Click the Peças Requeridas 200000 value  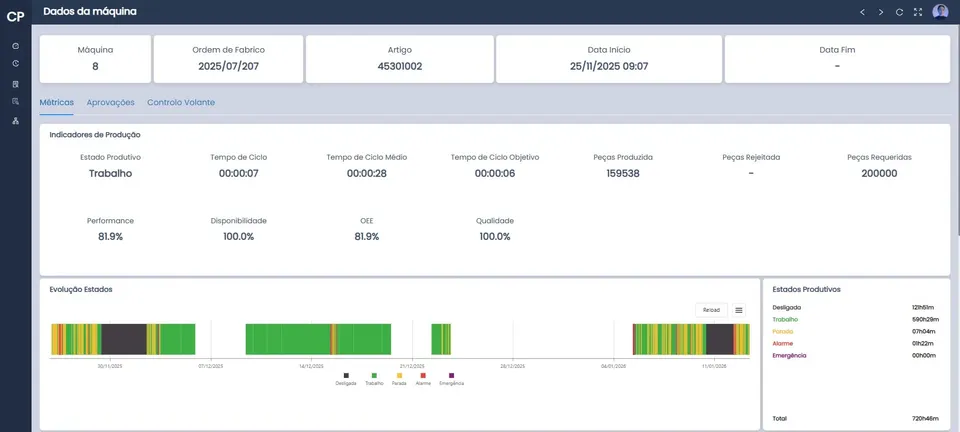click(879, 173)
